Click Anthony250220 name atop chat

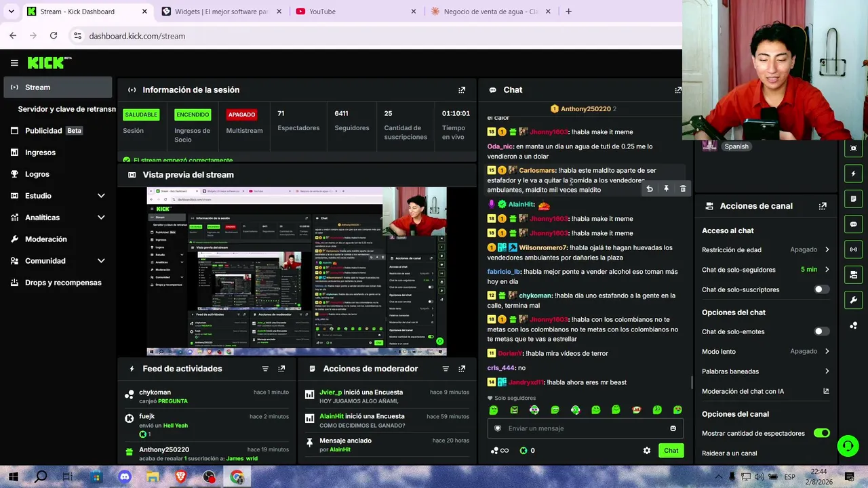tap(585, 108)
